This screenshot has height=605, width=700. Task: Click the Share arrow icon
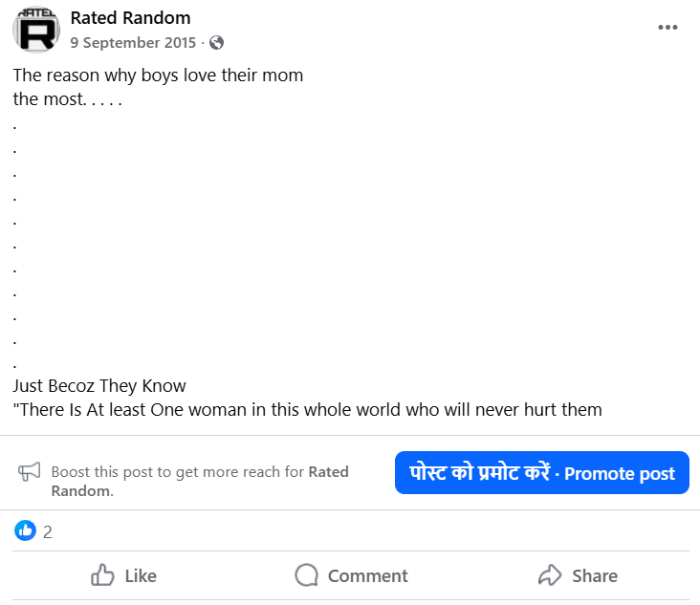point(550,575)
